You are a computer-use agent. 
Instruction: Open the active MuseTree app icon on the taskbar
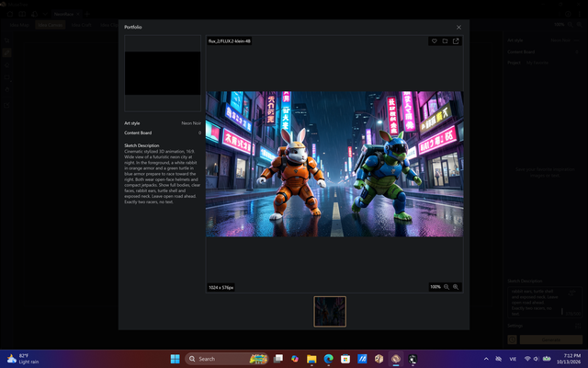click(396, 359)
